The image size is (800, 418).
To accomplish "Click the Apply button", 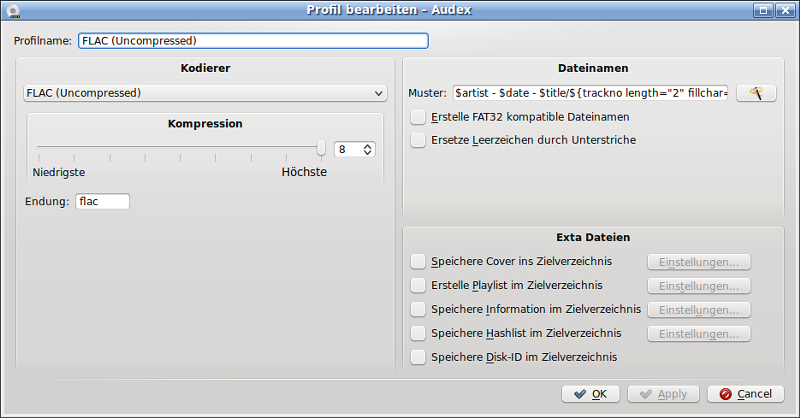I will (x=664, y=394).
